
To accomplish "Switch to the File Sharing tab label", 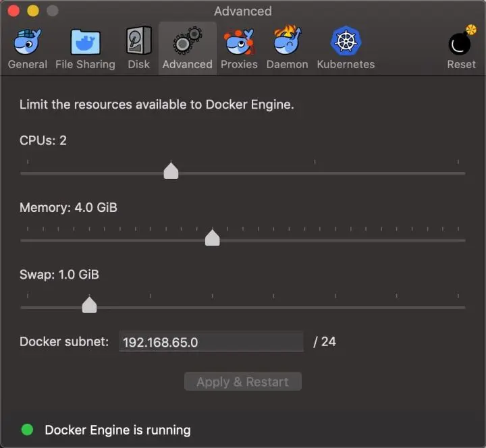I will click(x=85, y=65).
